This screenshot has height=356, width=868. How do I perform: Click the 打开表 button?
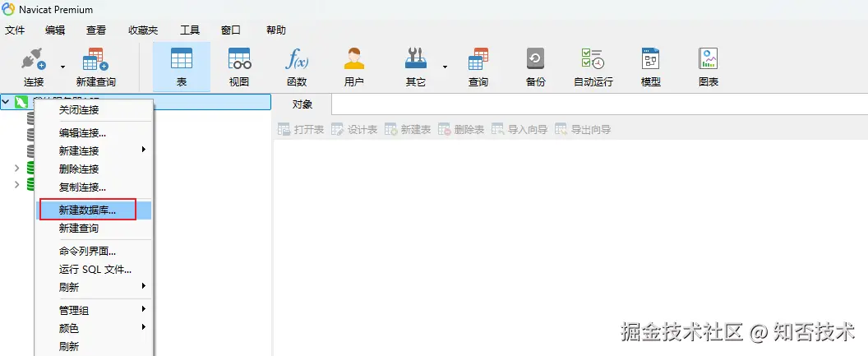(301, 130)
